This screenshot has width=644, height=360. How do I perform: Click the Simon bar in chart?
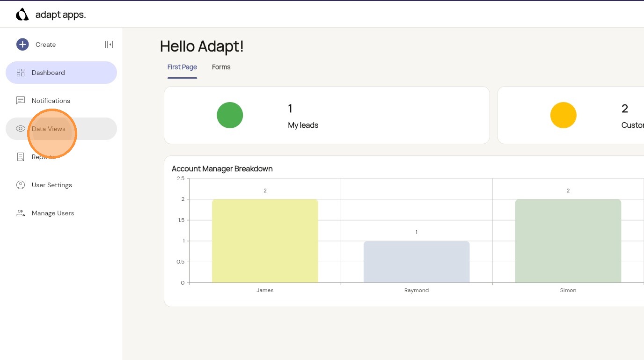(x=568, y=241)
